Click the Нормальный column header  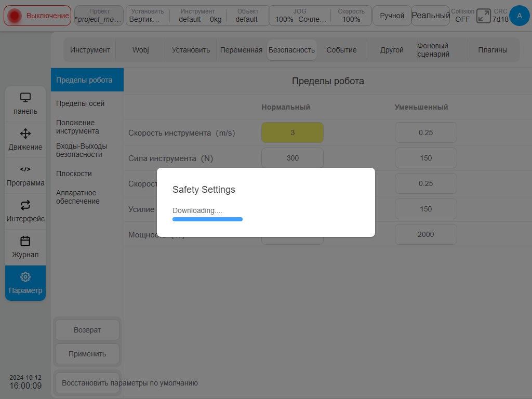pos(286,107)
